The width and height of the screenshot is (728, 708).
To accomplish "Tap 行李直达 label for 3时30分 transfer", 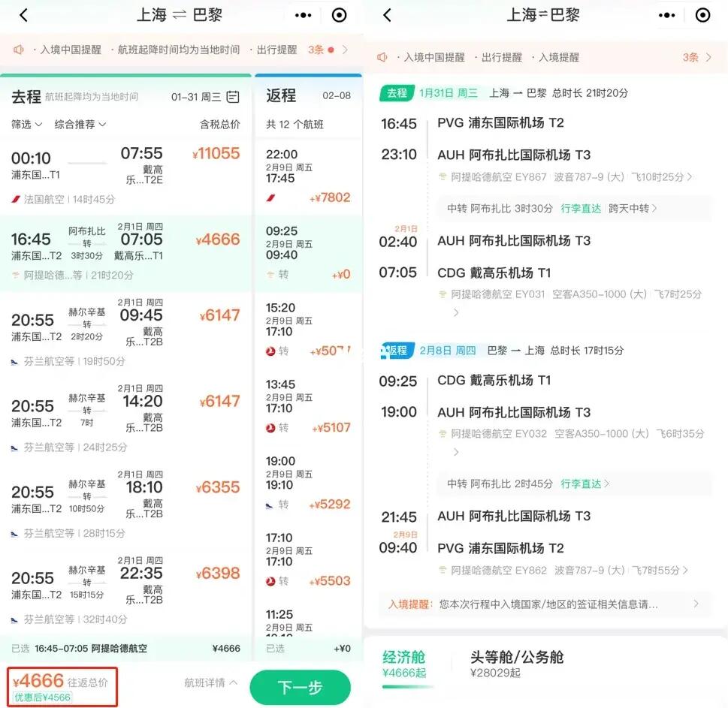I will pyautogui.click(x=581, y=208).
